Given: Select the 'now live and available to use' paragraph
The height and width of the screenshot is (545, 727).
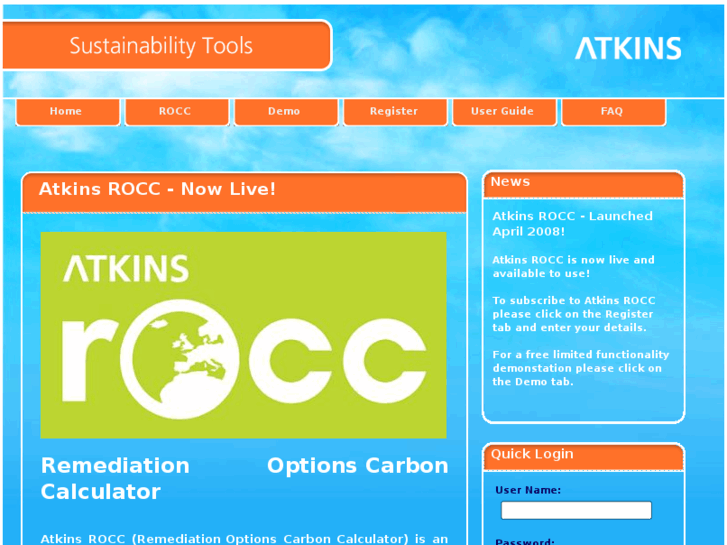Looking at the screenshot, I should click(574, 267).
